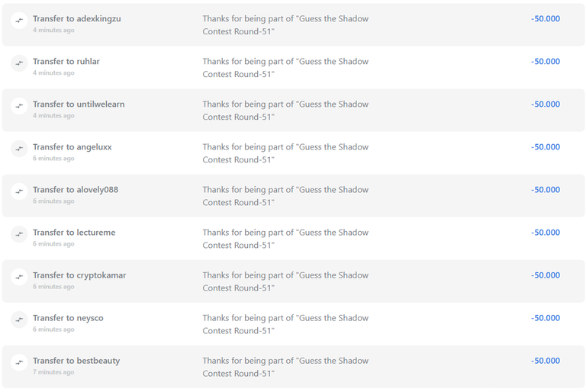Click transfer icon beside untilwelearn row

19,106
